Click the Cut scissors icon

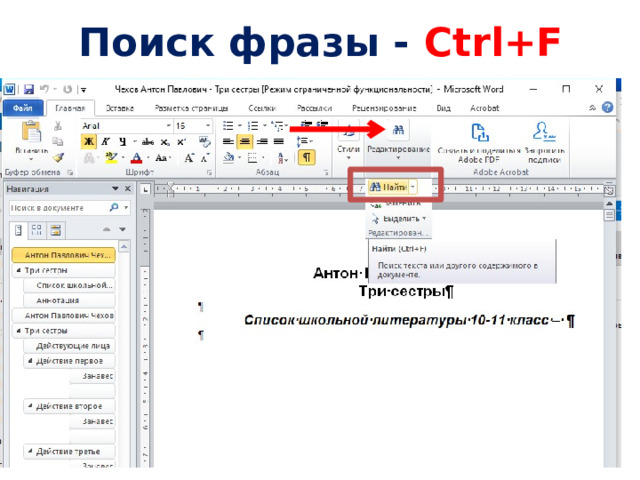(58, 126)
